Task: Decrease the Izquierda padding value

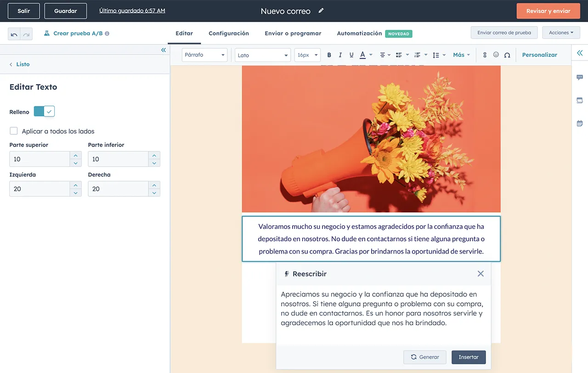Action: coord(76,193)
